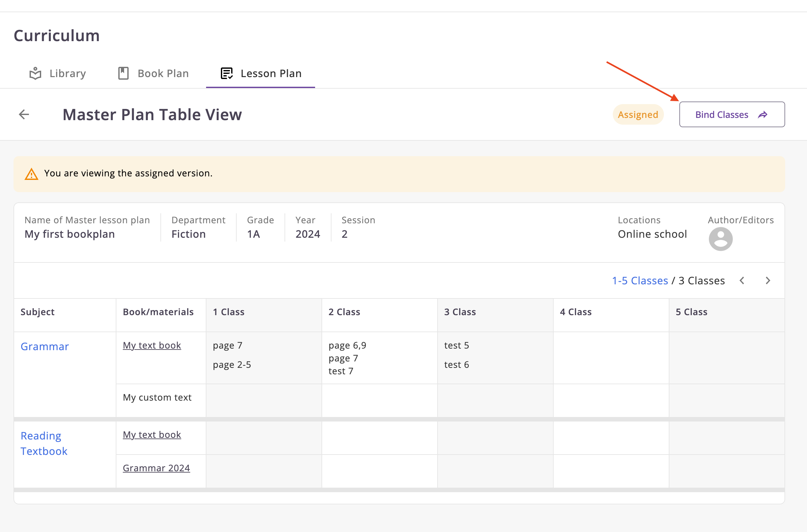Click the Book Plan bookmark icon
Screen dimensions: 807x532
(123, 73)
